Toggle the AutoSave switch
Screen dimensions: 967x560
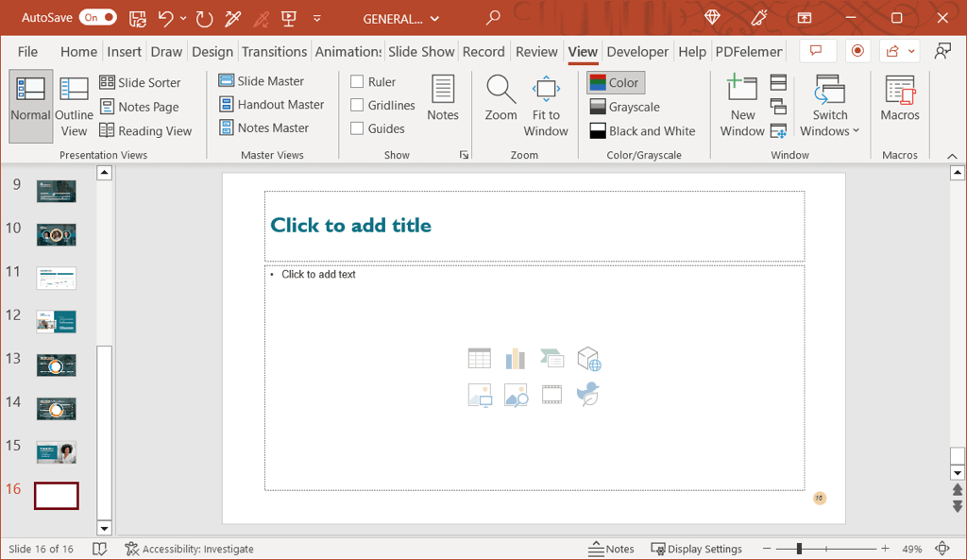pyautogui.click(x=97, y=18)
